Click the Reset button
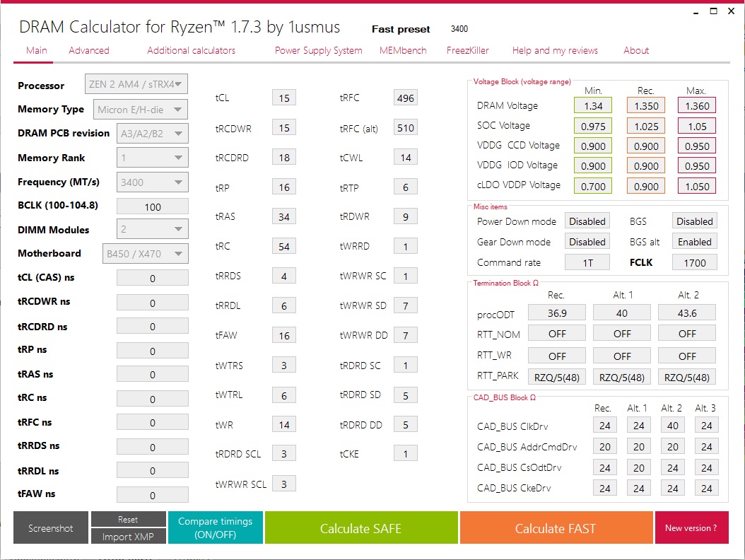Viewport: 745px width, 560px height. pyautogui.click(x=128, y=519)
